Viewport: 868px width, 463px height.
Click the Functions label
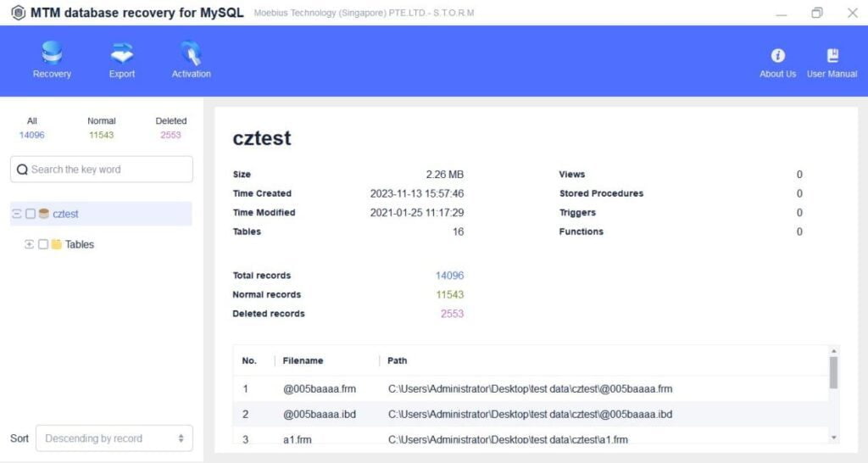point(581,231)
